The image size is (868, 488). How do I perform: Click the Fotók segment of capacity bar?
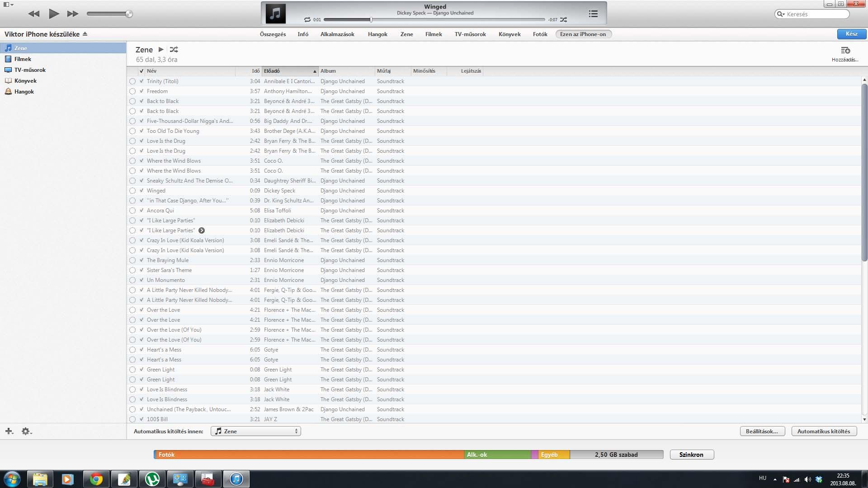click(309, 455)
